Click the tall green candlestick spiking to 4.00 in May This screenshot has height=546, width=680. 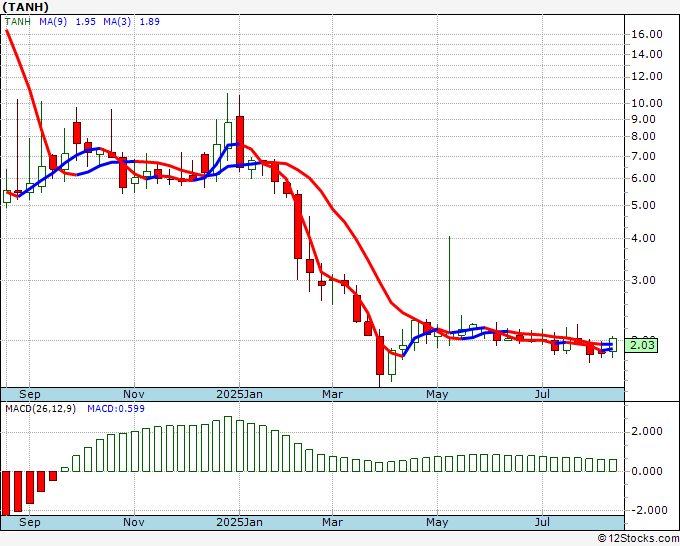click(x=449, y=291)
